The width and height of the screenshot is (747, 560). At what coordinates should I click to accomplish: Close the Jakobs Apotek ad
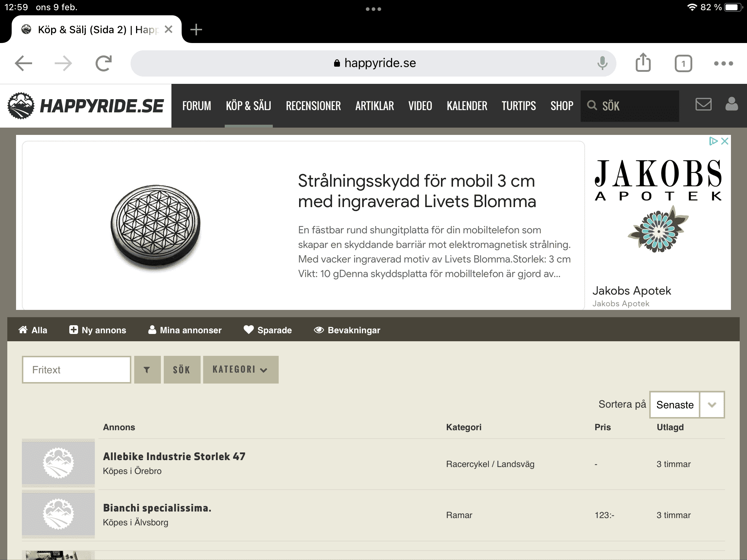coord(725,141)
